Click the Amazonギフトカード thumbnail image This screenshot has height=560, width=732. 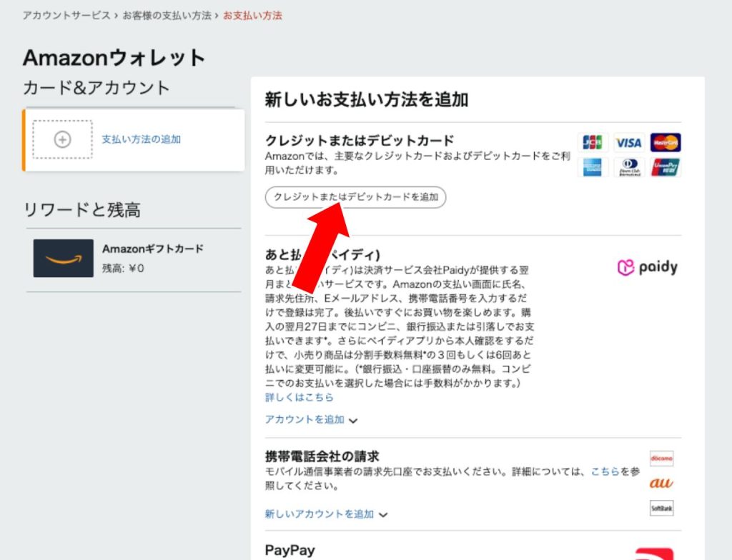[x=63, y=258]
